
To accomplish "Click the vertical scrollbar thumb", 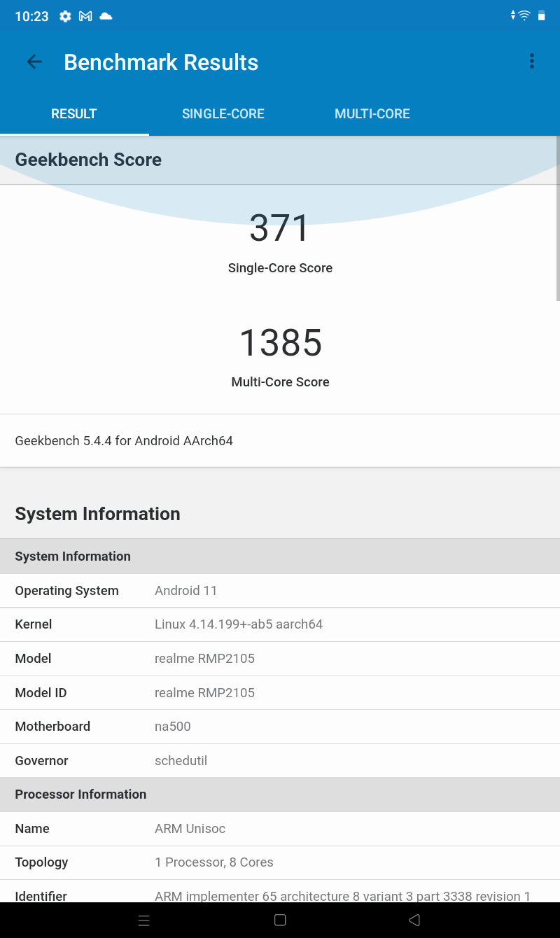I will (557, 218).
